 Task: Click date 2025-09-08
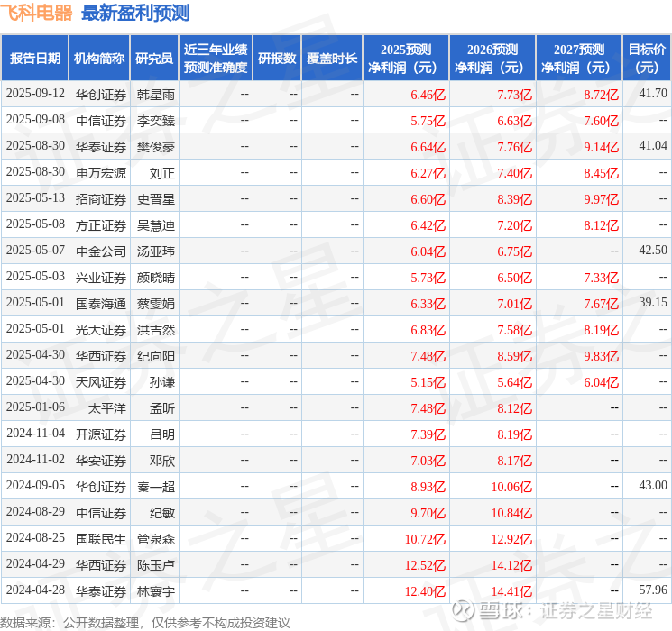point(35,120)
